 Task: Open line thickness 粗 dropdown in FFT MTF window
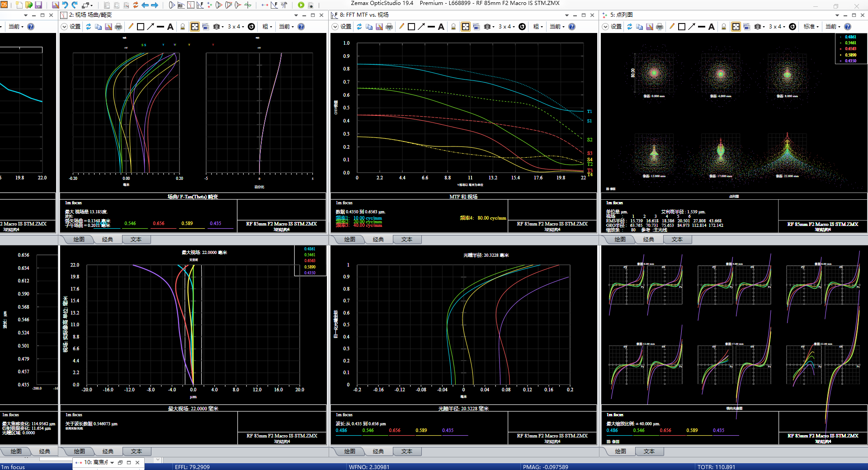pos(538,27)
